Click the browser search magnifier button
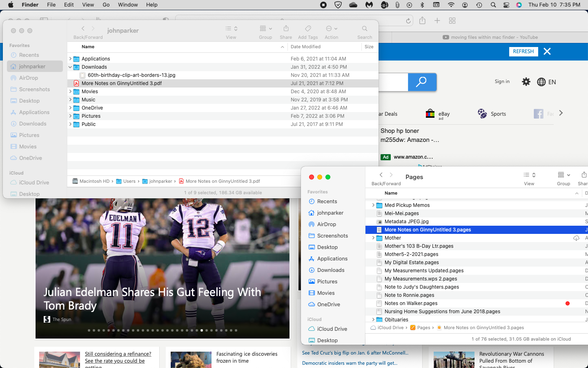The width and height of the screenshot is (588, 368). click(422, 82)
